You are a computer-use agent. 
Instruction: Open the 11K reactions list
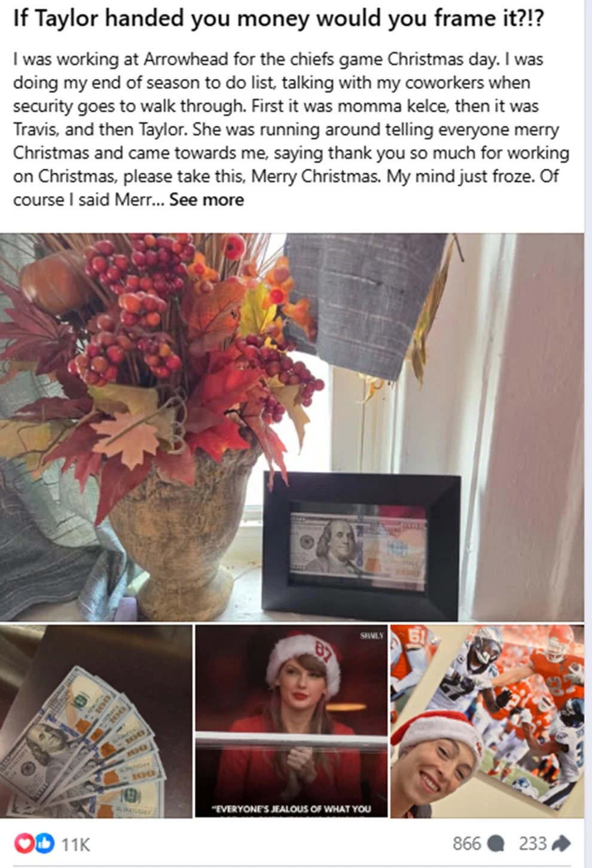tap(75, 844)
